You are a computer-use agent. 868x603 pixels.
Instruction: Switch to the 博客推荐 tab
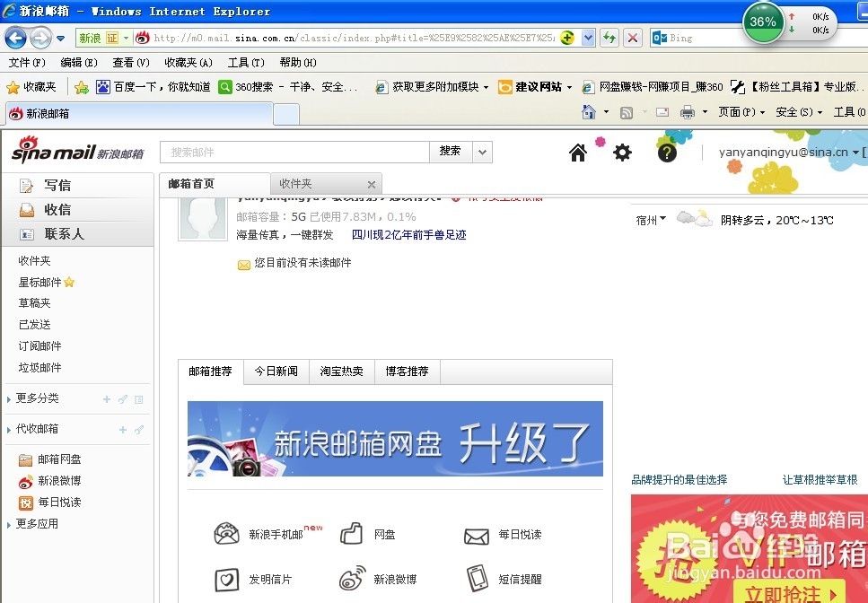coord(407,371)
